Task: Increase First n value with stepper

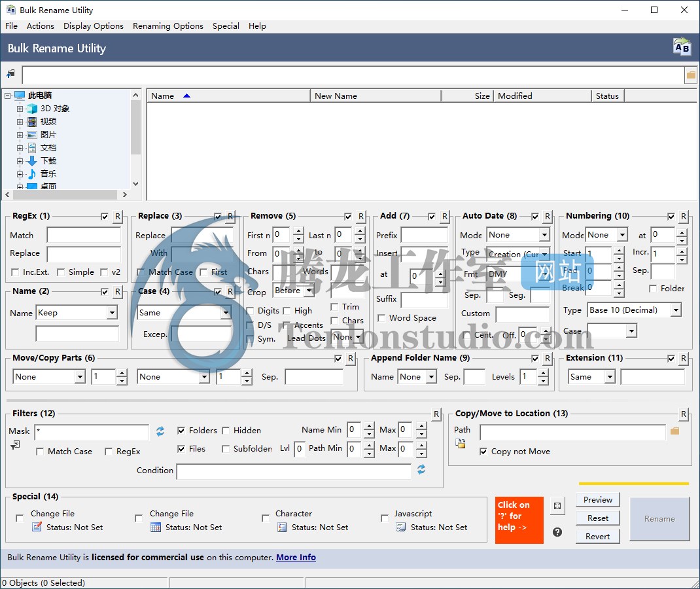Action: tap(298, 231)
